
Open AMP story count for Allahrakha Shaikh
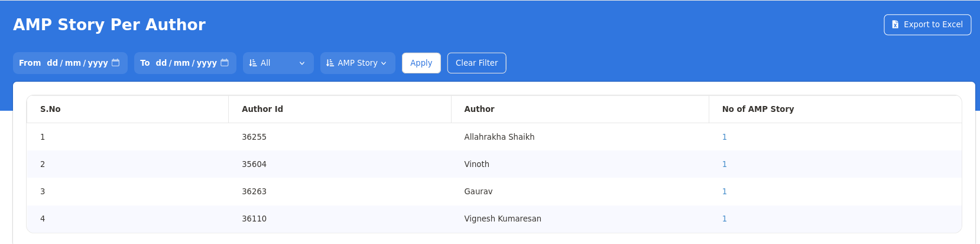724,137
